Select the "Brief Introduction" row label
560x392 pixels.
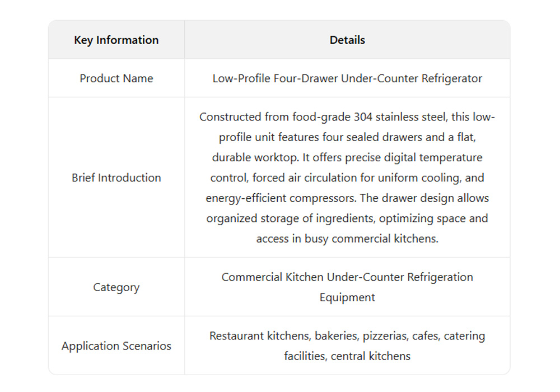click(x=116, y=178)
